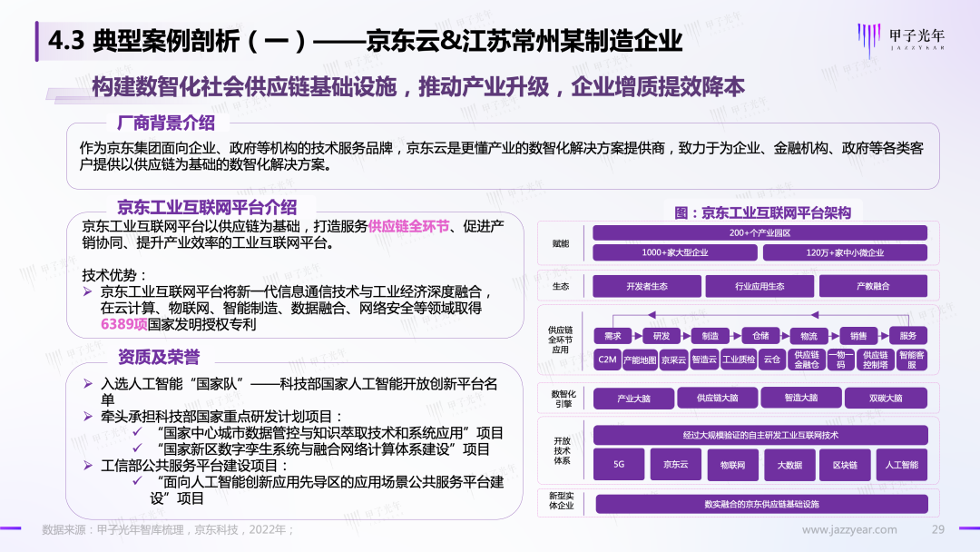
Task: Select the 需求 stage box
Action: click(x=612, y=336)
